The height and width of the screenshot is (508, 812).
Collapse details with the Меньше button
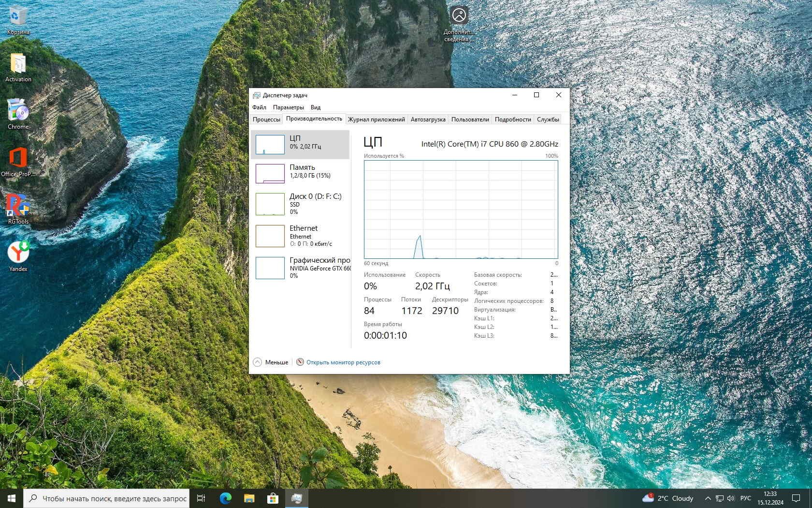click(271, 362)
